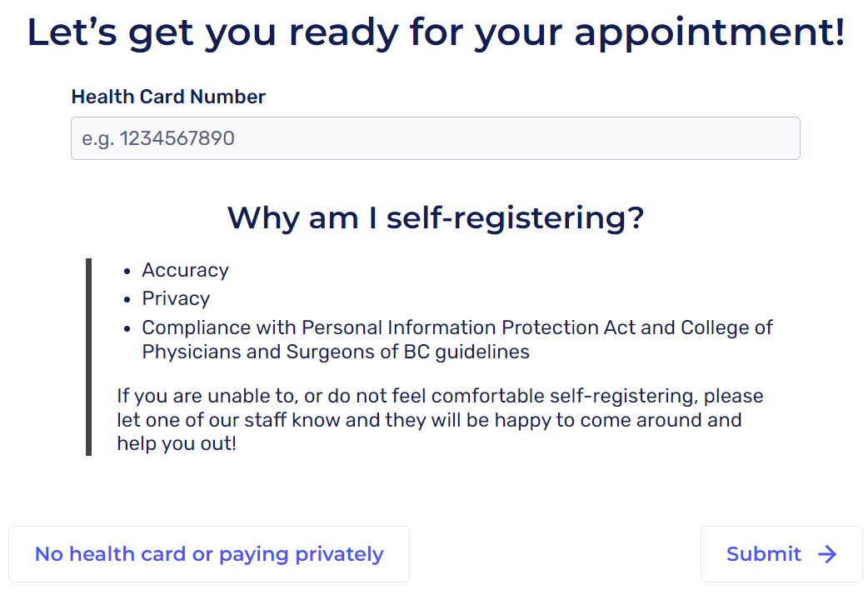Screen dimensions: 868x600
Task: Click the Compliance with Personal Information bullet
Action: [x=457, y=327]
